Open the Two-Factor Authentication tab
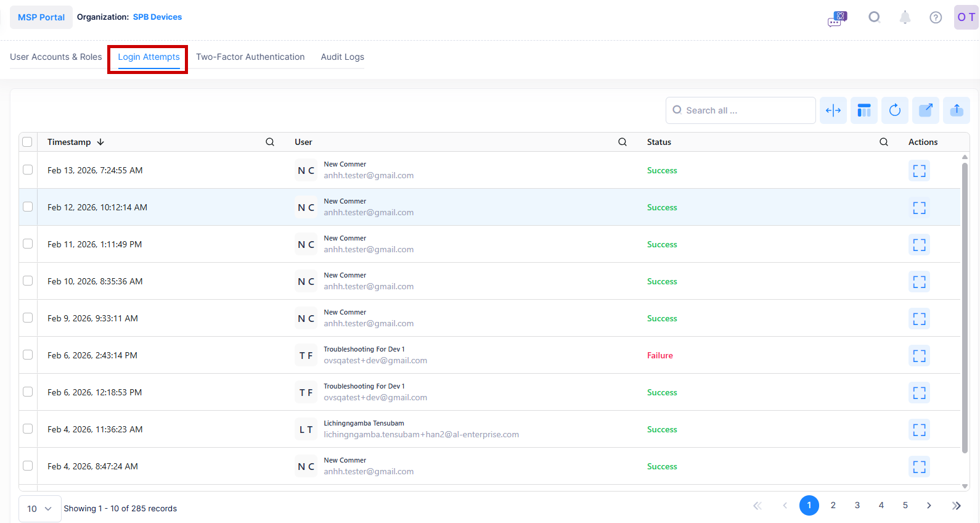 250,57
